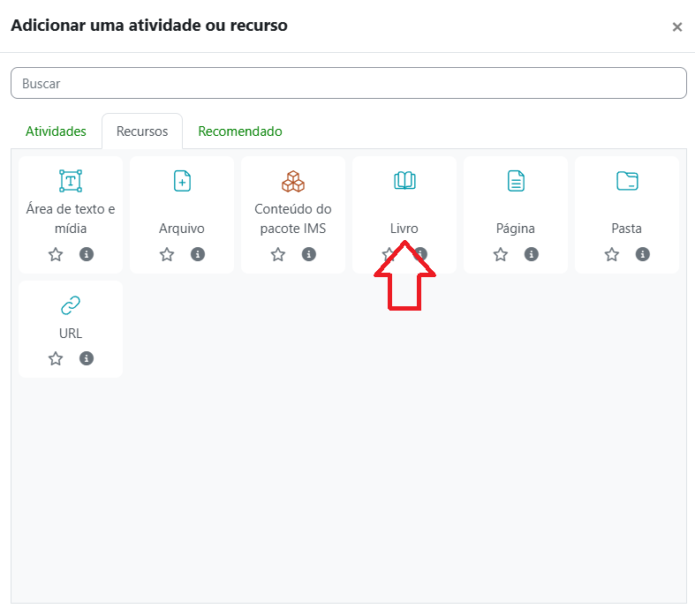Viewport: 695px width, 616px height.
Task: Add a Página resource via its icon
Action: click(516, 181)
